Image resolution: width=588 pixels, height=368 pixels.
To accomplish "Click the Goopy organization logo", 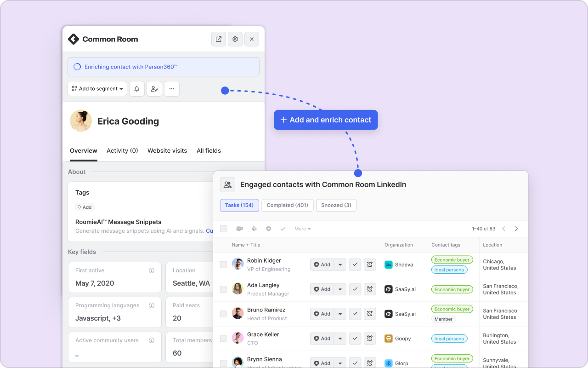I will tap(389, 339).
